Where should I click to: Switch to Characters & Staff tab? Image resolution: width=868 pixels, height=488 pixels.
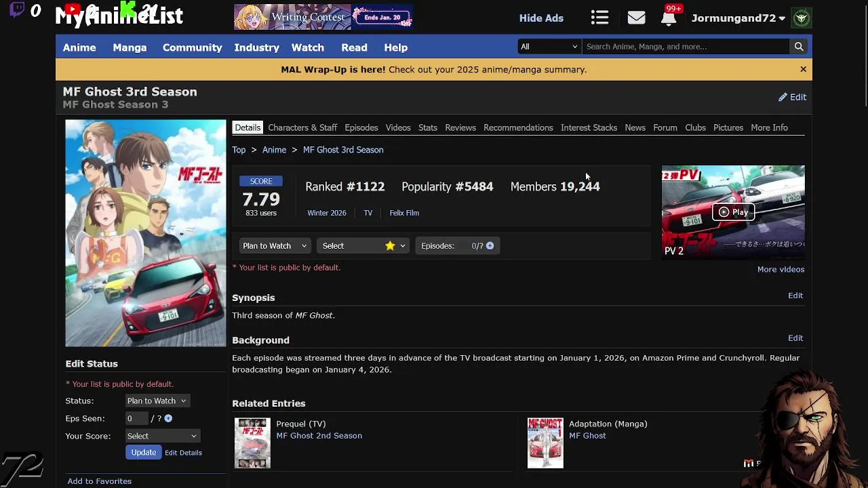302,127
